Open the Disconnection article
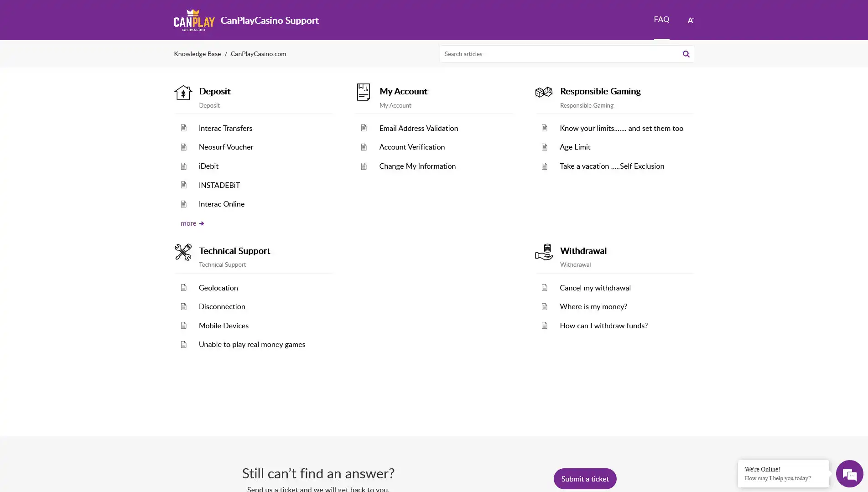 222,306
